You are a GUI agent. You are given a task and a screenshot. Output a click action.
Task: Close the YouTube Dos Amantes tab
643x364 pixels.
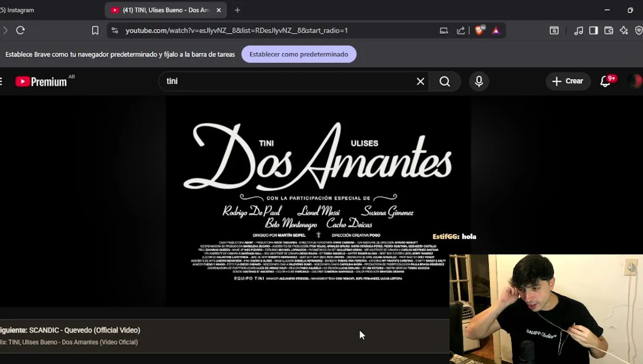point(219,10)
